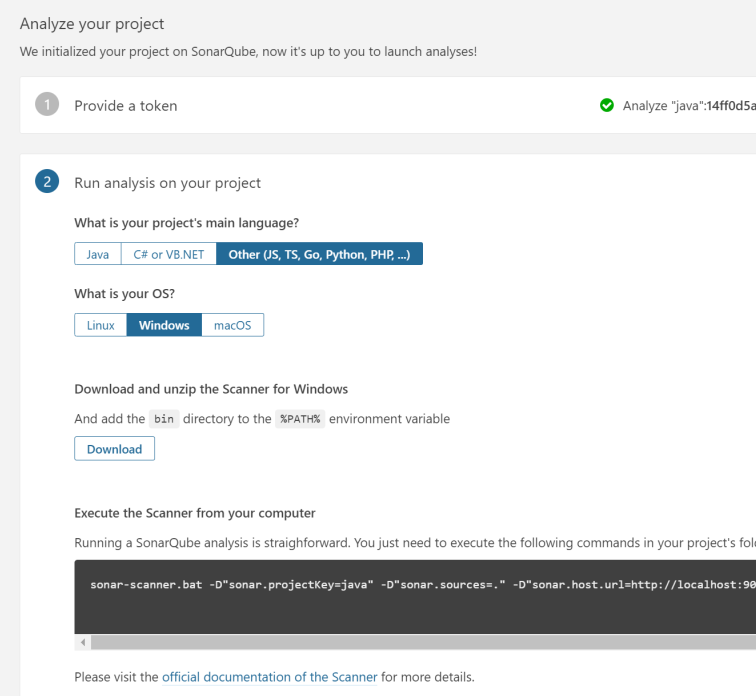Pick Linux as your OS
The width and height of the screenshot is (756, 696).
pyautogui.click(x=101, y=325)
